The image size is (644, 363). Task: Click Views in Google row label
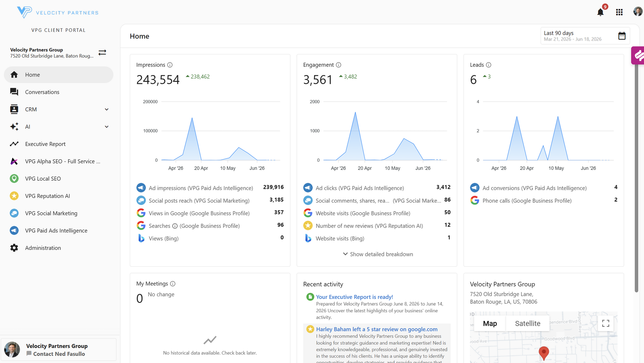click(199, 213)
